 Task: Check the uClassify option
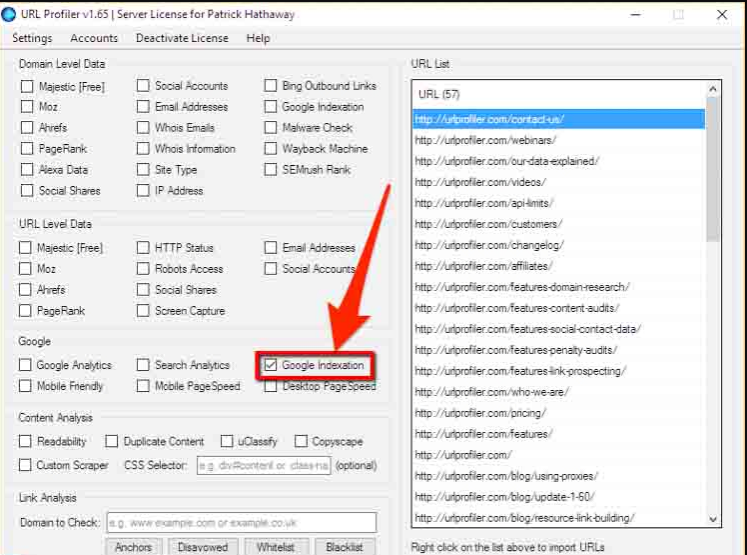click(227, 442)
